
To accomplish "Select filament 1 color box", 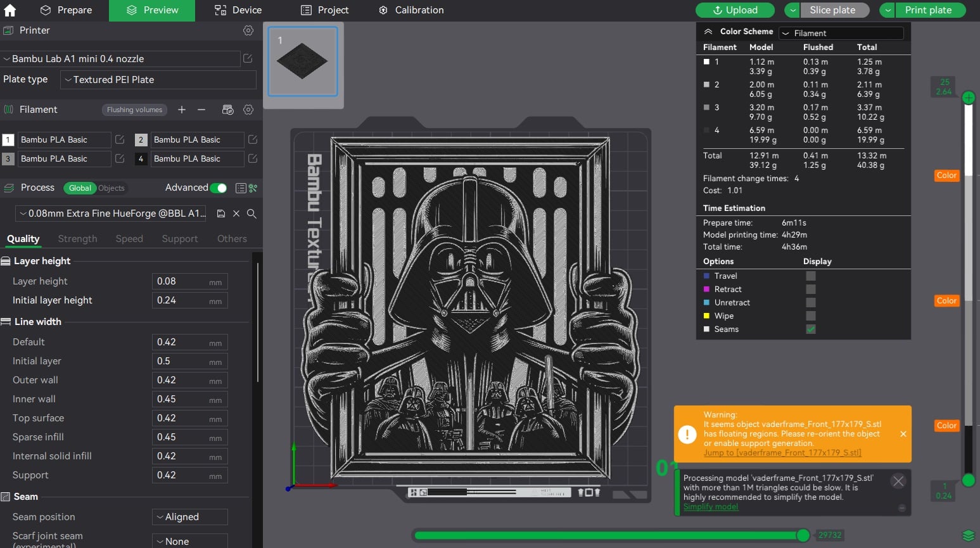I will coord(8,140).
